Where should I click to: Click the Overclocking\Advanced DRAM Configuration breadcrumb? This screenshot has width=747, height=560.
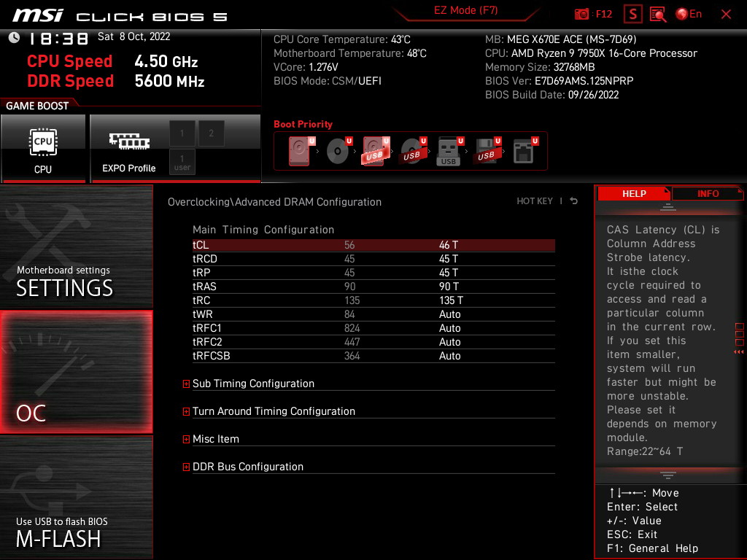274,202
